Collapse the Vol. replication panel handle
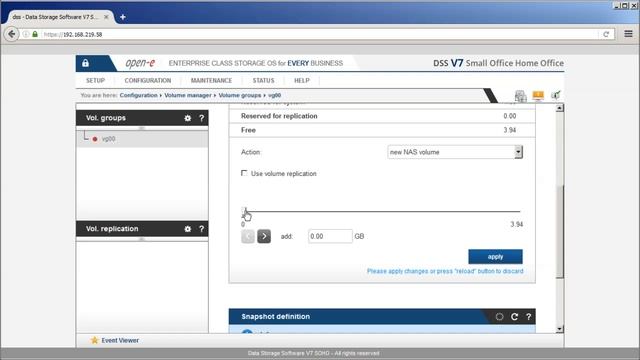This screenshot has width=640, height=360. coord(142,239)
